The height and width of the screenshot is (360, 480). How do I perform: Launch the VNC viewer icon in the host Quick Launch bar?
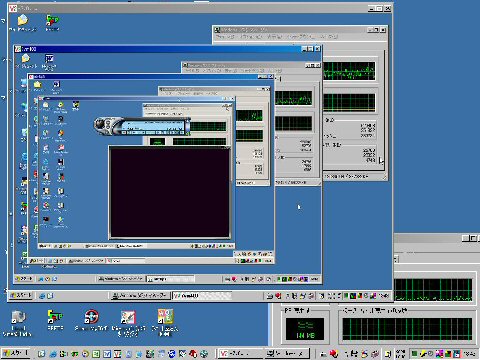point(117,354)
